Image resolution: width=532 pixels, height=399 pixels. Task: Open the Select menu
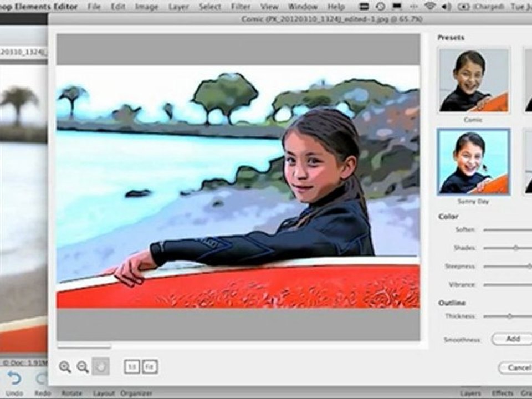click(210, 7)
